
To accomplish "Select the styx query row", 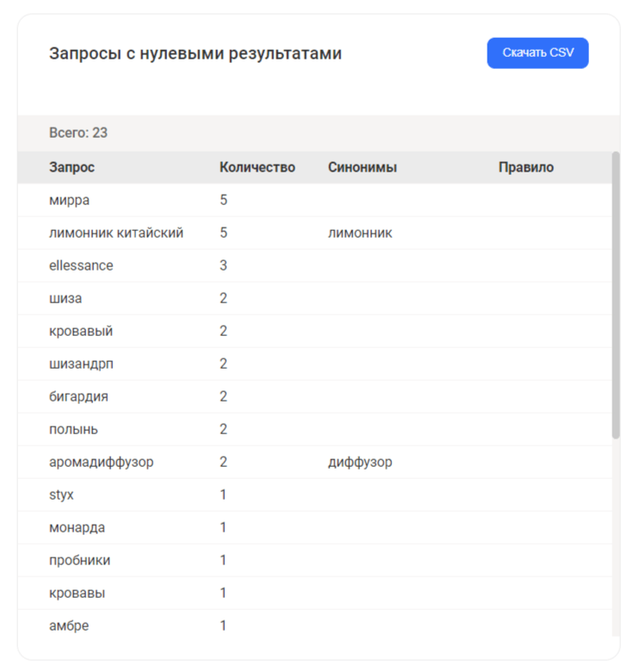I will pos(315,495).
